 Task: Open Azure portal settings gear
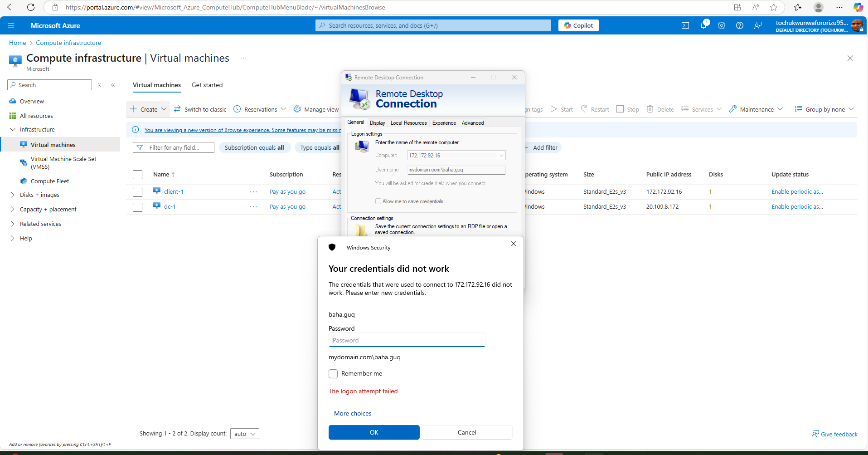pos(722,25)
